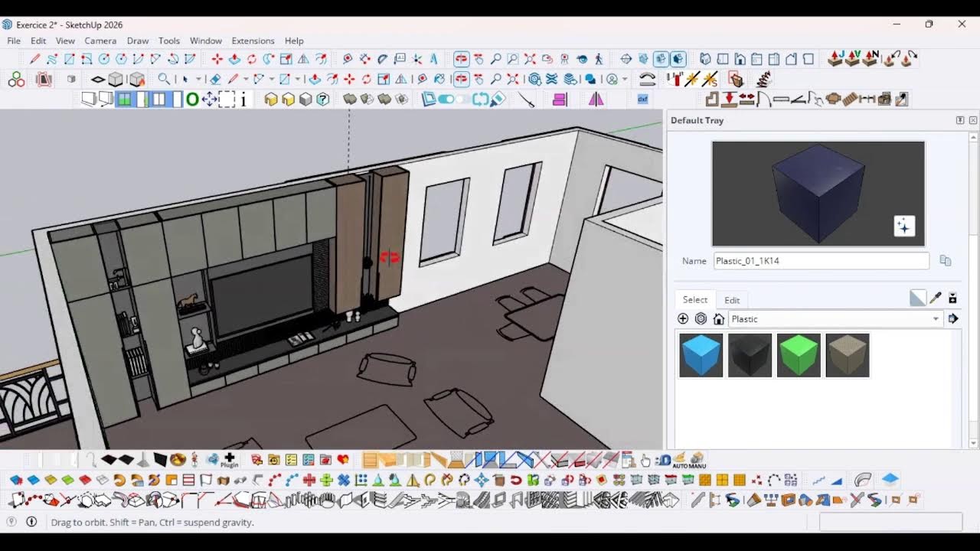Toggle Display Section Cuts

click(661, 59)
